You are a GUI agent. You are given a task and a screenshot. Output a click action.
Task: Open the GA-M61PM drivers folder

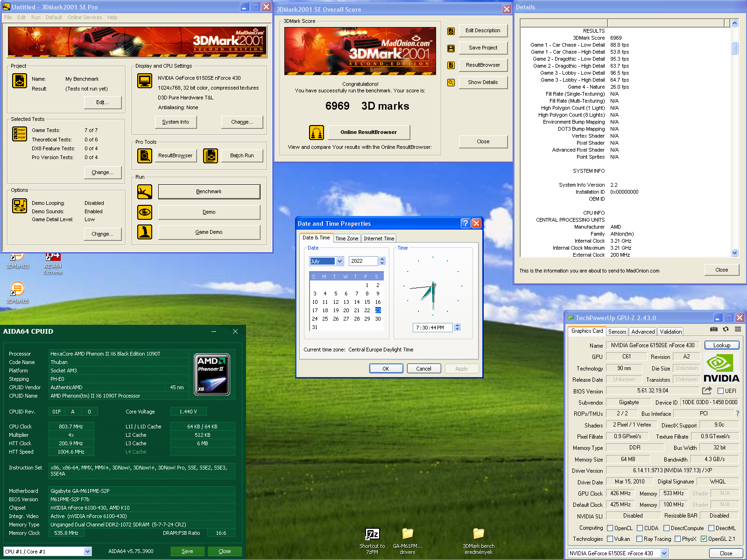[x=408, y=541]
